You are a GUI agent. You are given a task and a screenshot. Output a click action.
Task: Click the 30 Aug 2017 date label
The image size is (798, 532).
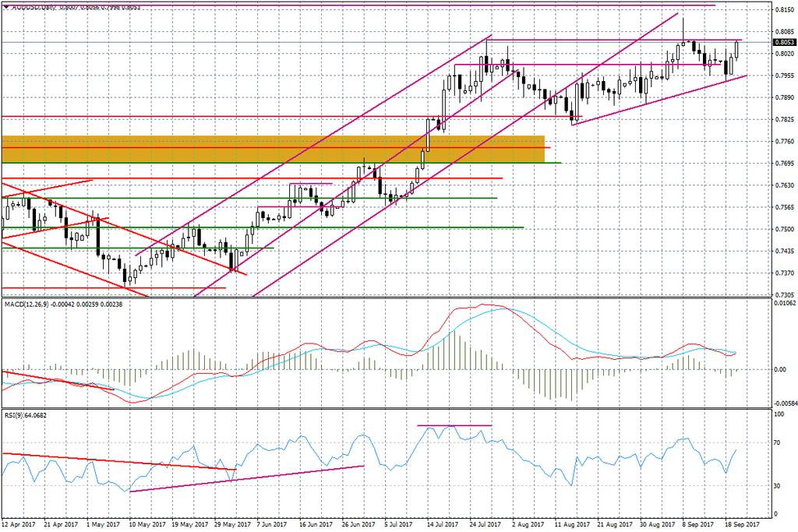pos(657,524)
